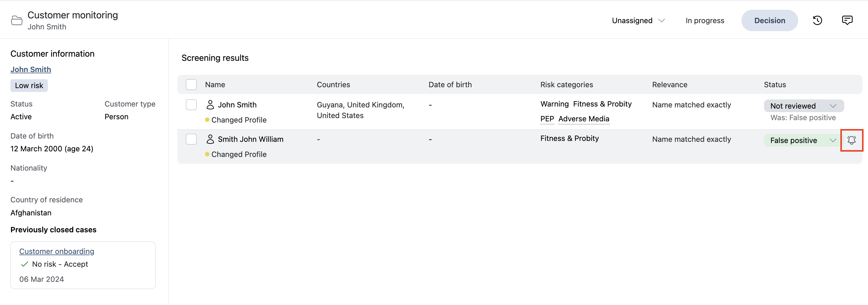Open the John Smith customer profile link
Viewport: 868px width, 305px height.
click(31, 69)
